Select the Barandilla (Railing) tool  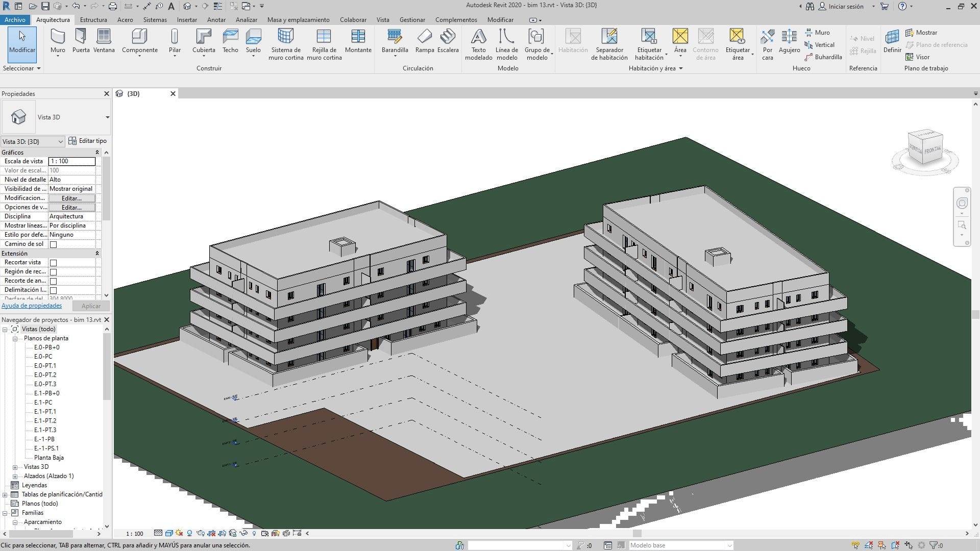coord(394,41)
